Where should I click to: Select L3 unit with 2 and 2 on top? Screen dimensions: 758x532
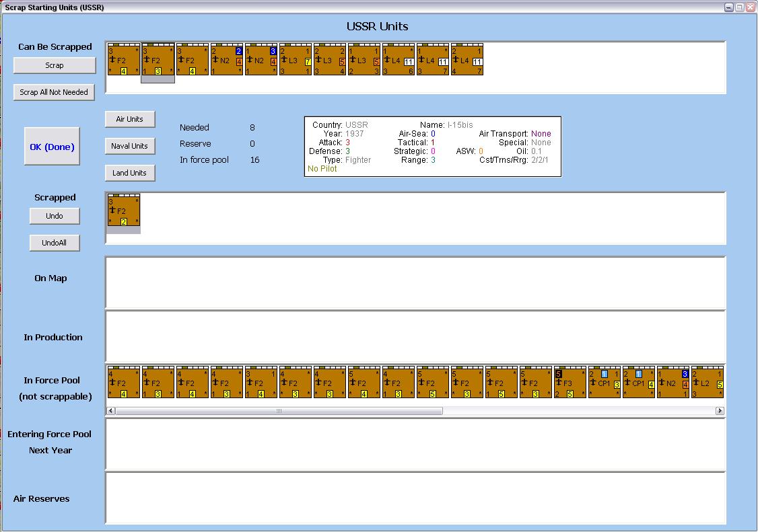pyautogui.click(x=329, y=59)
